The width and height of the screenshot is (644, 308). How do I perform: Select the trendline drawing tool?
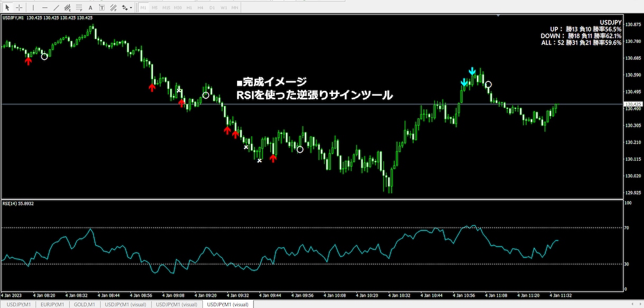coord(56,8)
